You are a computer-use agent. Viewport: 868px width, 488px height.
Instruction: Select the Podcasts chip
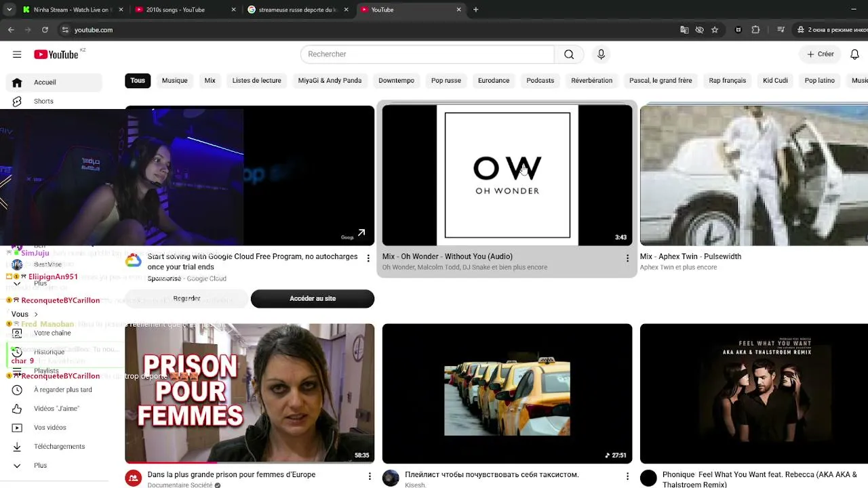click(x=540, y=81)
